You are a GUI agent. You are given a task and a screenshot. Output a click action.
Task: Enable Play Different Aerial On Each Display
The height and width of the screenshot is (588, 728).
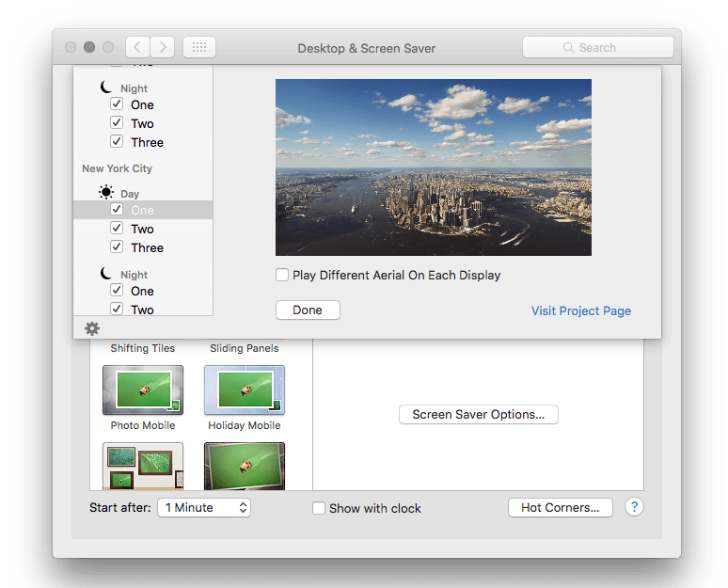[x=282, y=275]
